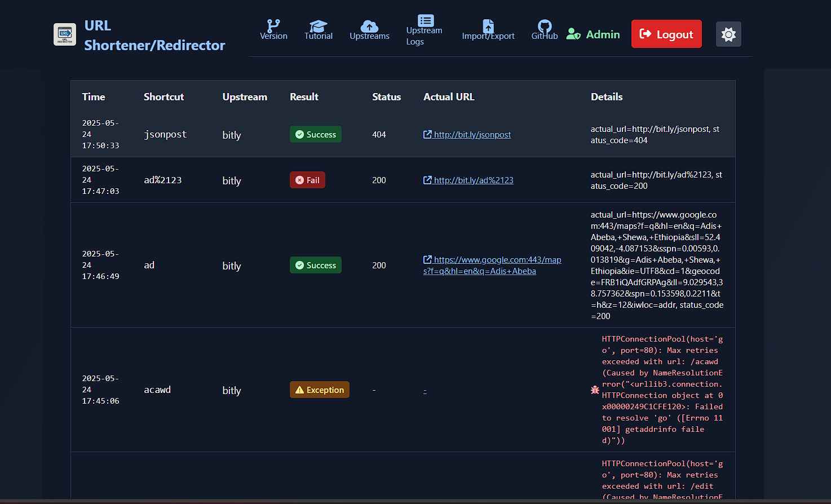Click bitly upstream in jsonpost row
Image resolution: width=831 pixels, height=504 pixels.
[232, 135]
